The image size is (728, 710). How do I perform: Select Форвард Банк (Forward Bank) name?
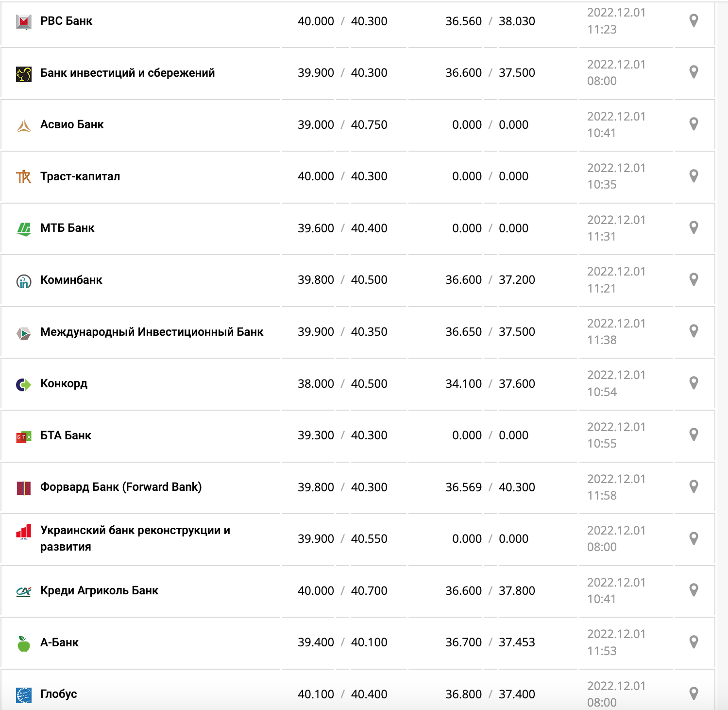pyautogui.click(x=121, y=487)
